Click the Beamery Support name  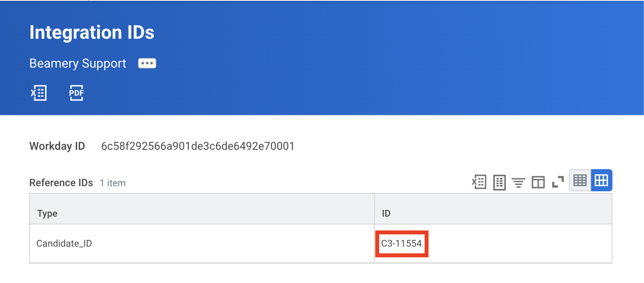point(78,63)
